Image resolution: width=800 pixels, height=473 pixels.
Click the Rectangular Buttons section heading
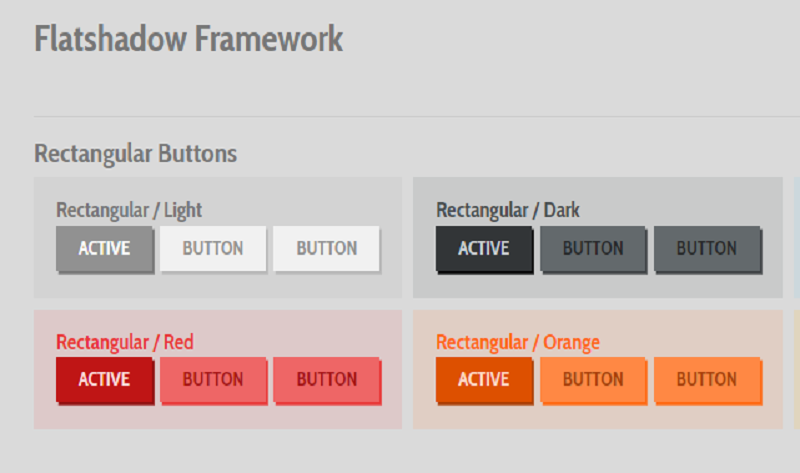pyautogui.click(x=135, y=153)
